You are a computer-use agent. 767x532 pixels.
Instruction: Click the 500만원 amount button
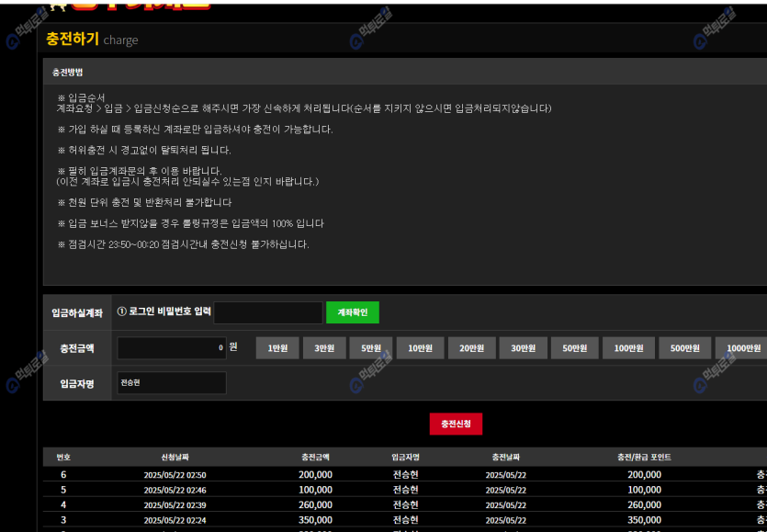(x=685, y=348)
